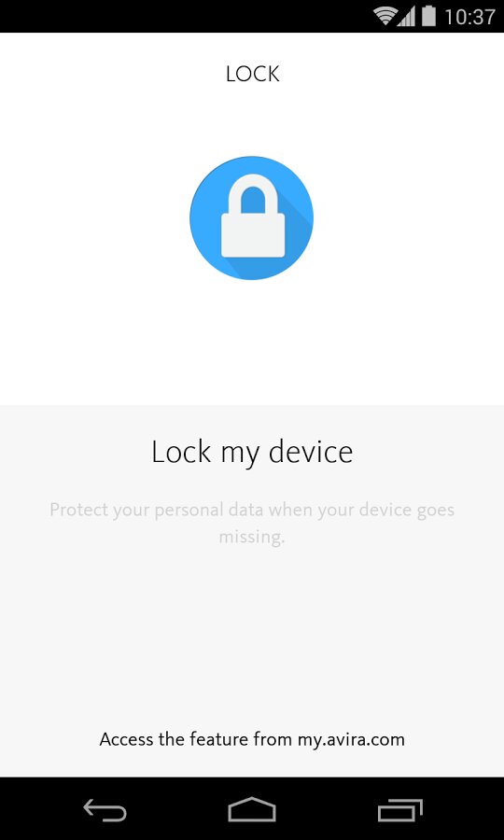Tap the my.avira.com address text
Viewport: 504px width, 840px height.
(x=351, y=740)
